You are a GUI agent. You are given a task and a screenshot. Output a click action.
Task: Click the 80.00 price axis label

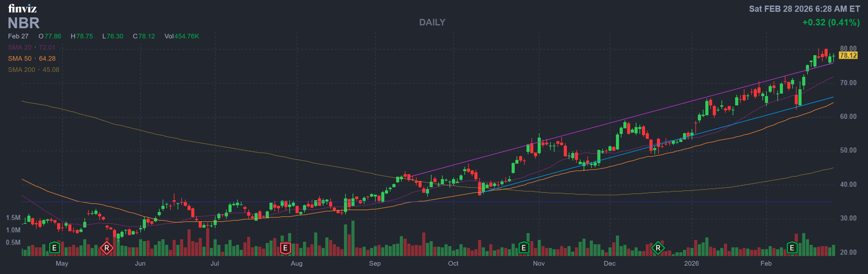coord(848,48)
